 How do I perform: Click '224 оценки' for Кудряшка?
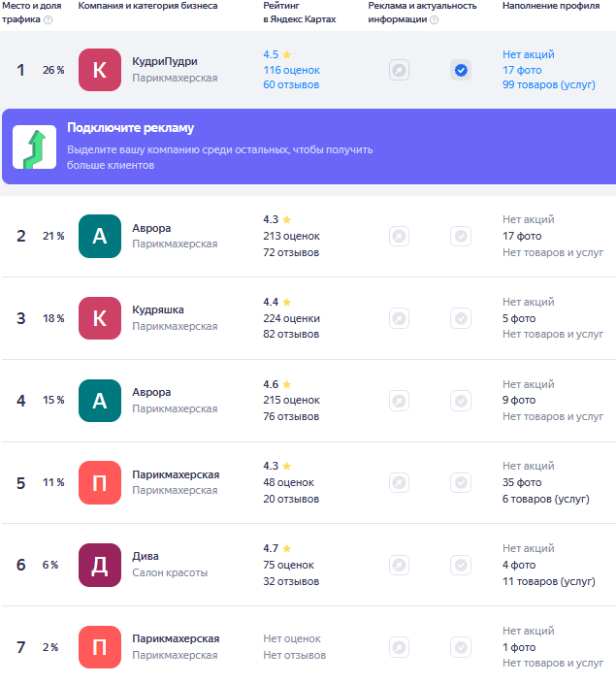click(x=291, y=318)
